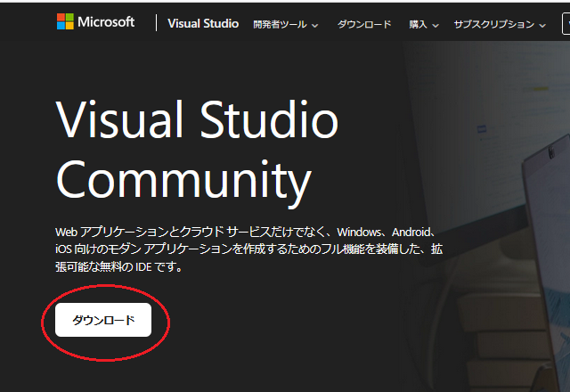The height and width of the screenshot is (392, 570).
Task: Expand the chevron beside サブスクリプション
Action: pyautogui.click(x=542, y=25)
